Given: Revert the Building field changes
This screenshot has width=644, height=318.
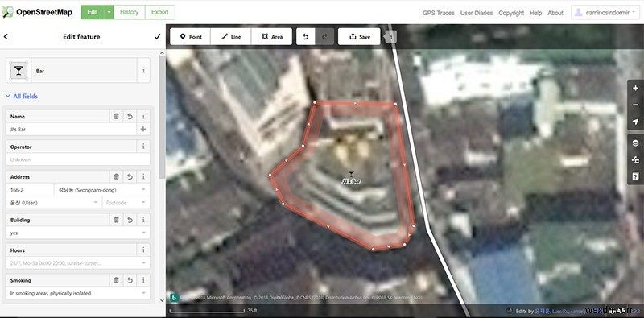Looking at the screenshot, I should click(130, 221).
